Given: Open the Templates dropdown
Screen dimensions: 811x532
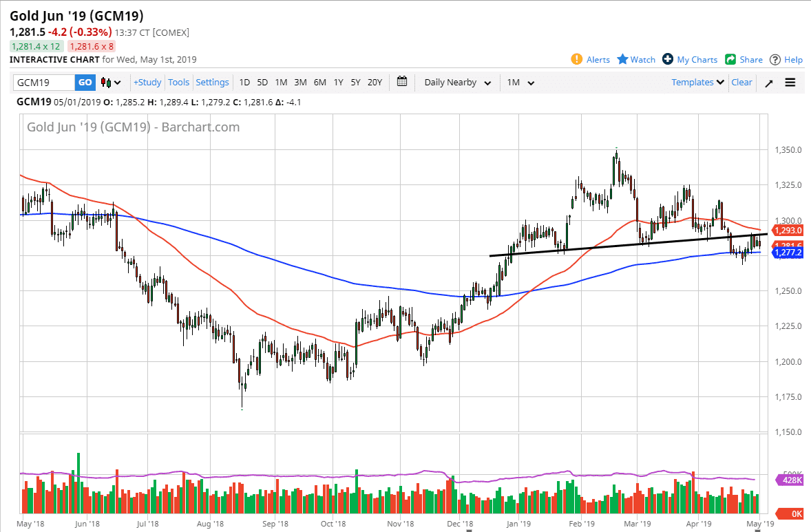Looking at the screenshot, I should (697, 82).
